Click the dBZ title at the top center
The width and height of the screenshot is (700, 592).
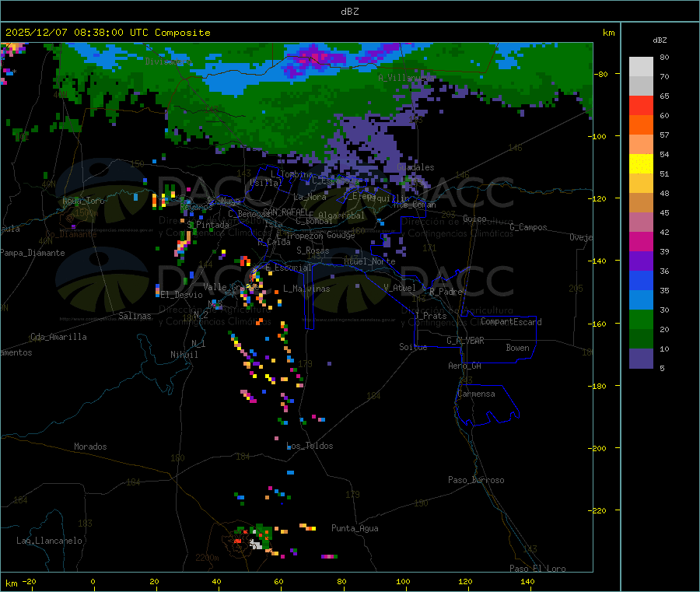(x=349, y=12)
